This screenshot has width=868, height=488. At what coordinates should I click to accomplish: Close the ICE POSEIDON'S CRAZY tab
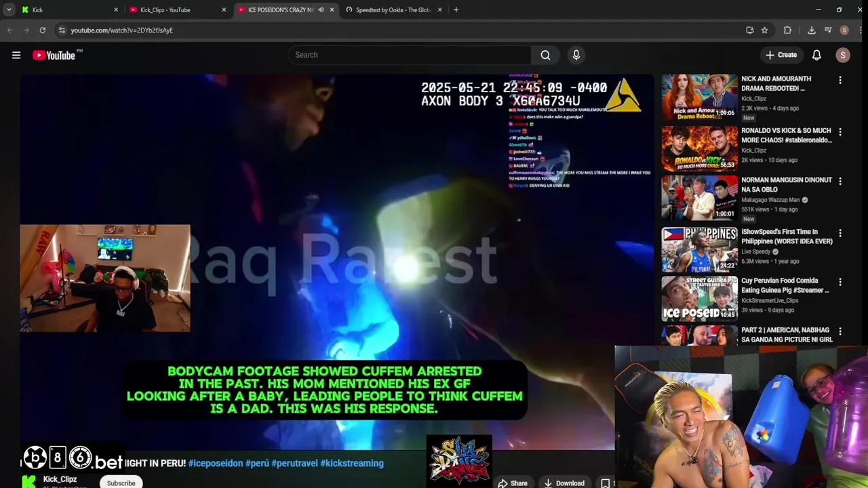click(x=332, y=9)
